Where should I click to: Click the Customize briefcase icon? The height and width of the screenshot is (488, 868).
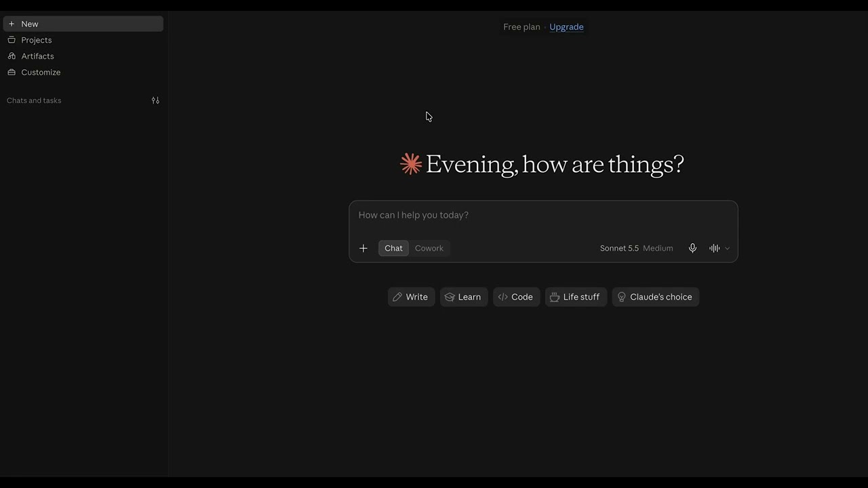(x=12, y=73)
